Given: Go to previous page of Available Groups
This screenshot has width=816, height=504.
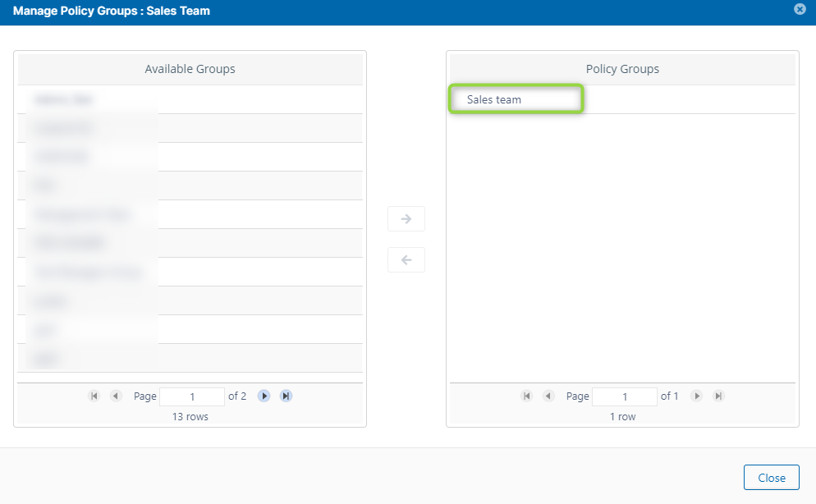Looking at the screenshot, I should [x=116, y=396].
